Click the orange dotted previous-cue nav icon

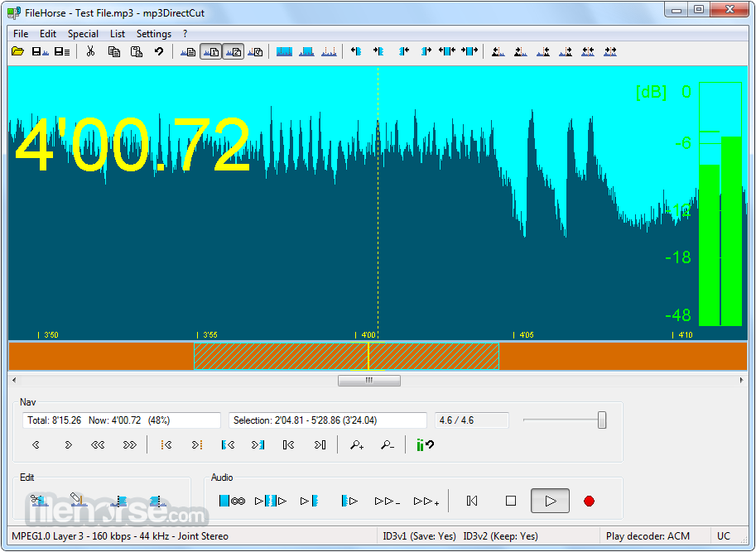coord(166,445)
